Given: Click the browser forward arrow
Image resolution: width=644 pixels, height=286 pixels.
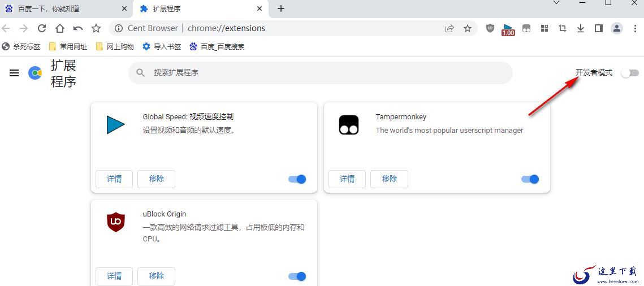Looking at the screenshot, I should (24, 28).
